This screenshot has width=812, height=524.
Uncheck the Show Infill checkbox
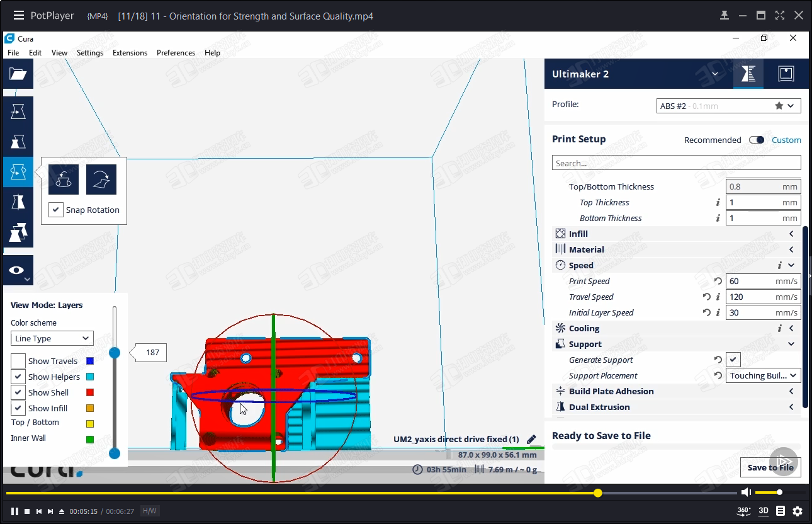[18, 408]
